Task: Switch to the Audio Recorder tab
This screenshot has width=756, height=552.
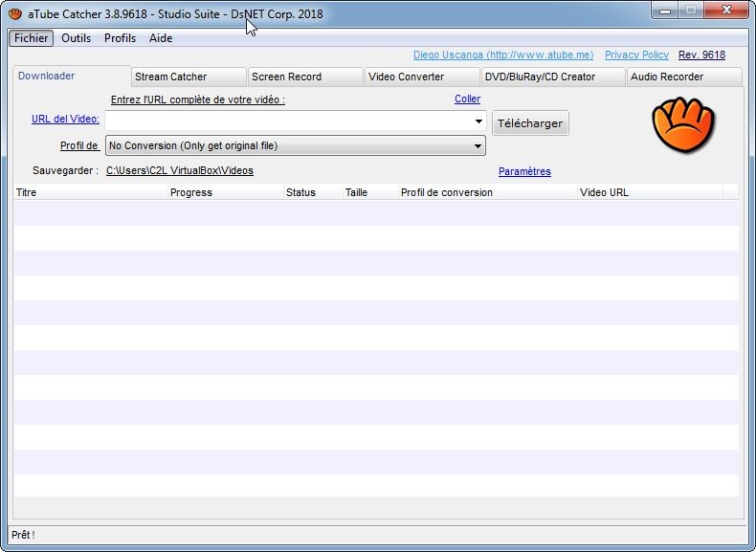Action: 683,77
